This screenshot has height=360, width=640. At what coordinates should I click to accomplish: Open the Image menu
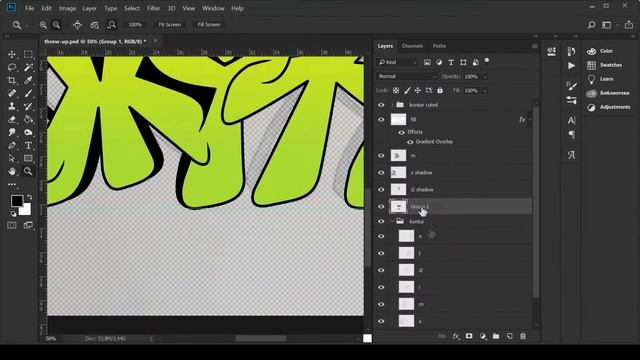(67, 8)
